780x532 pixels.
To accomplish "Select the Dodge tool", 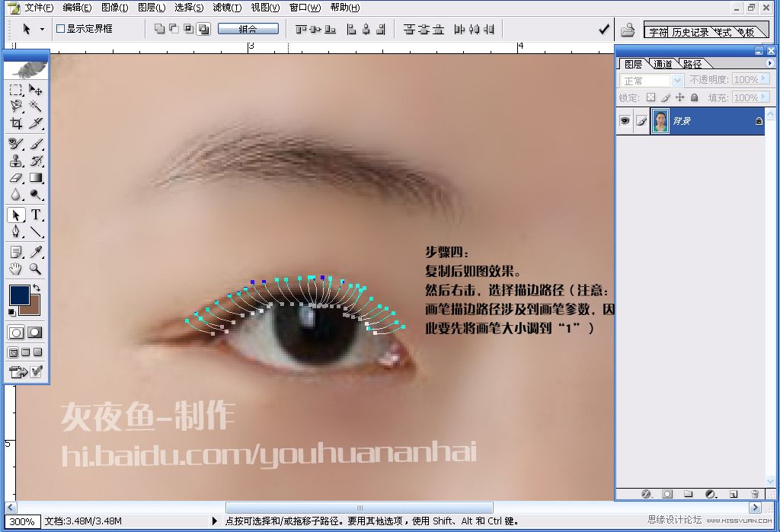I will (x=35, y=194).
